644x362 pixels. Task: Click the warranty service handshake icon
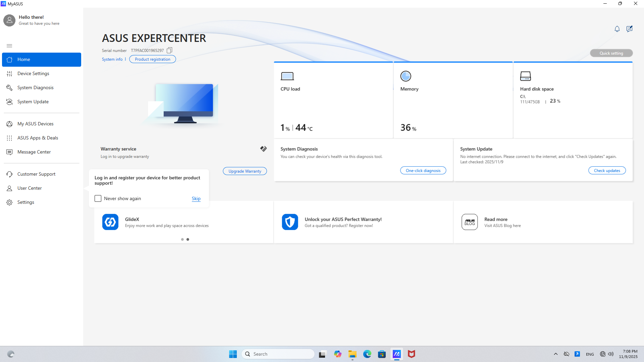coord(263,149)
